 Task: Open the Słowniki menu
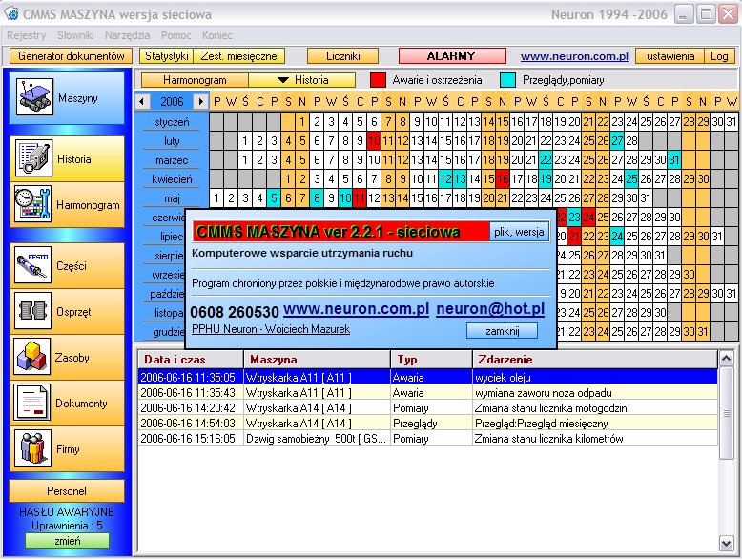click(75, 35)
